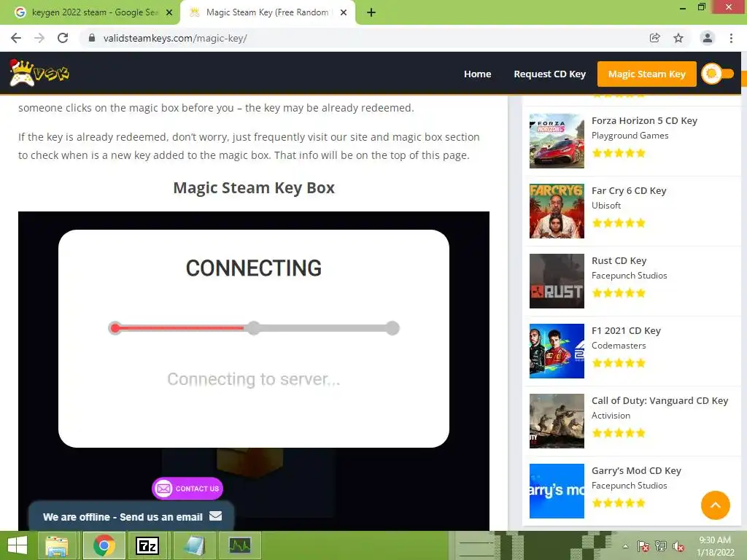The height and width of the screenshot is (560, 747).
Task: Open the resource monitor taskbar icon
Action: coord(240,545)
